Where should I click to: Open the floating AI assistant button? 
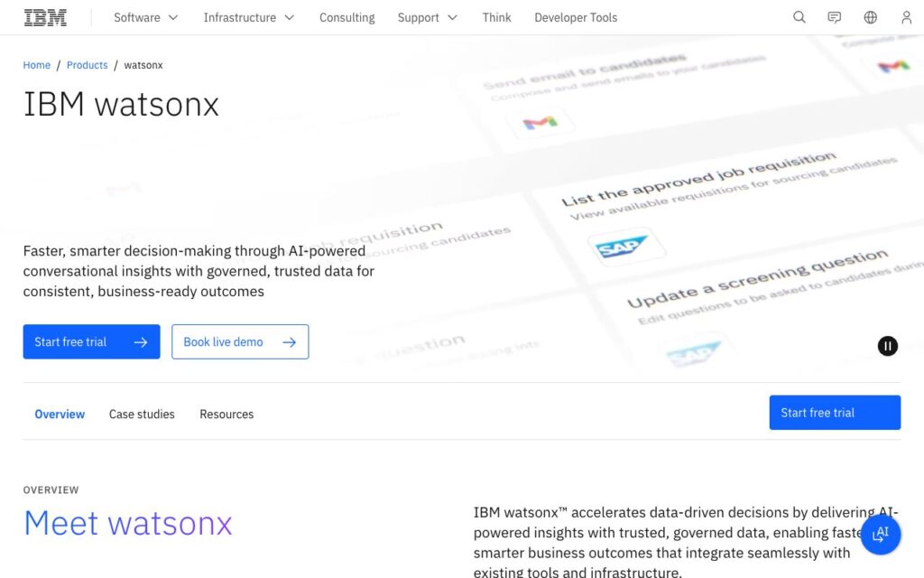pos(881,535)
